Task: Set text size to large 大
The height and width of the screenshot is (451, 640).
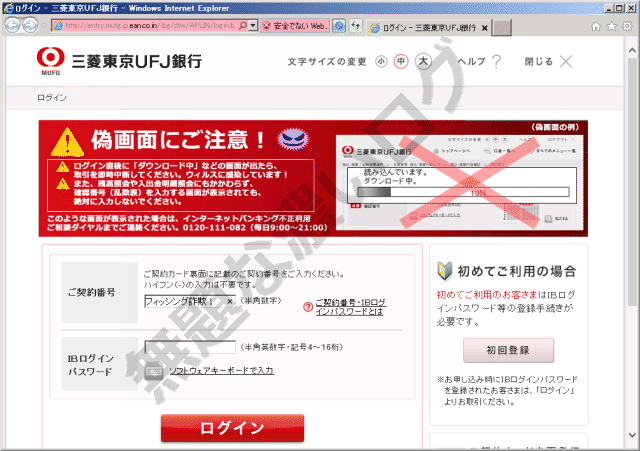Action: [423, 62]
